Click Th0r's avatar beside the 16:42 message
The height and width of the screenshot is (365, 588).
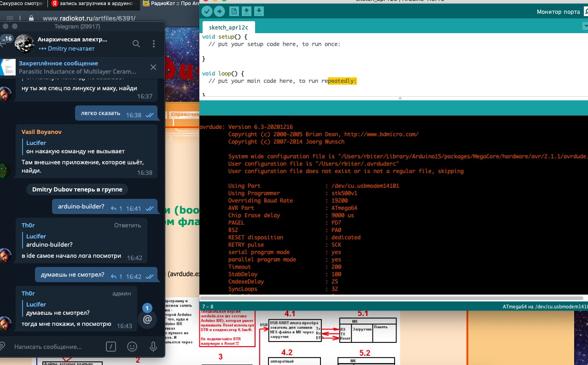point(5,255)
